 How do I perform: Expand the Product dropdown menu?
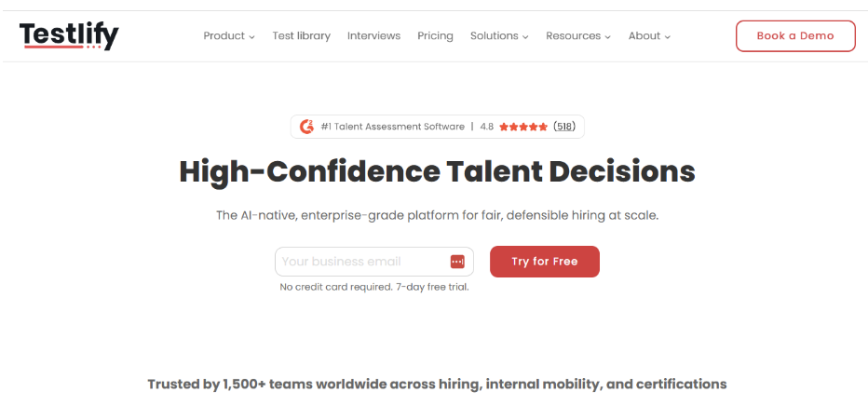pyautogui.click(x=229, y=36)
